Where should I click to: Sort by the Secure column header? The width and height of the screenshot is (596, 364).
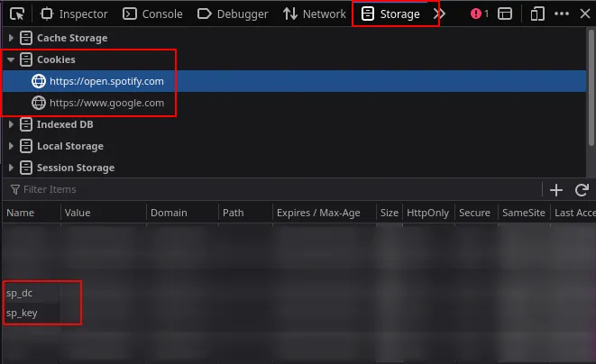click(x=477, y=213)
